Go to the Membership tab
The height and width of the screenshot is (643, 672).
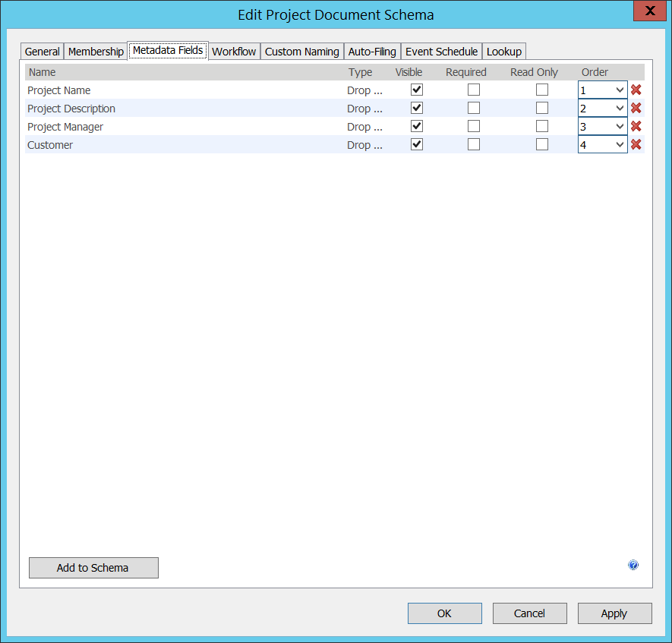(x=96, y=52)
